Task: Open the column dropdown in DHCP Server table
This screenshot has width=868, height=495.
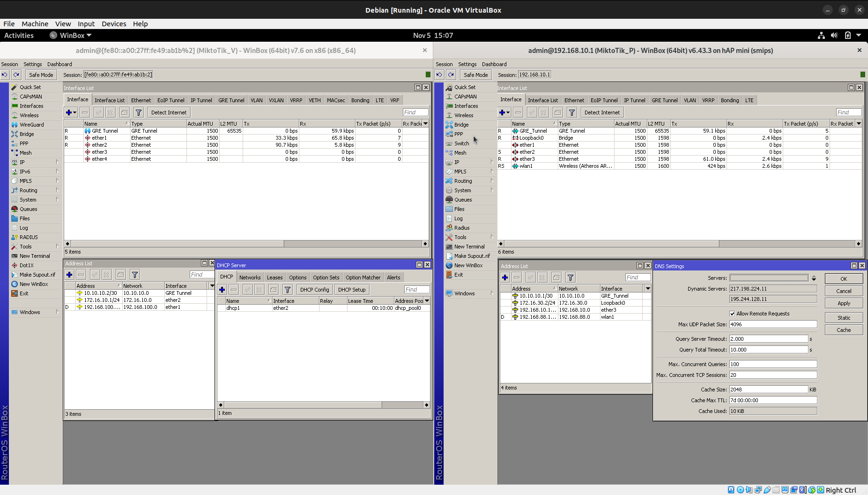Action: click(x=427, y=301)
